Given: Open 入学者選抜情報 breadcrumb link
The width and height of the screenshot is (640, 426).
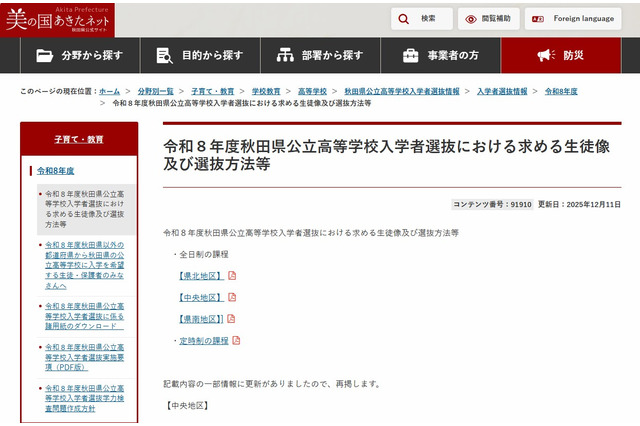Looking at the screenshot, I should tap(502, 91).
